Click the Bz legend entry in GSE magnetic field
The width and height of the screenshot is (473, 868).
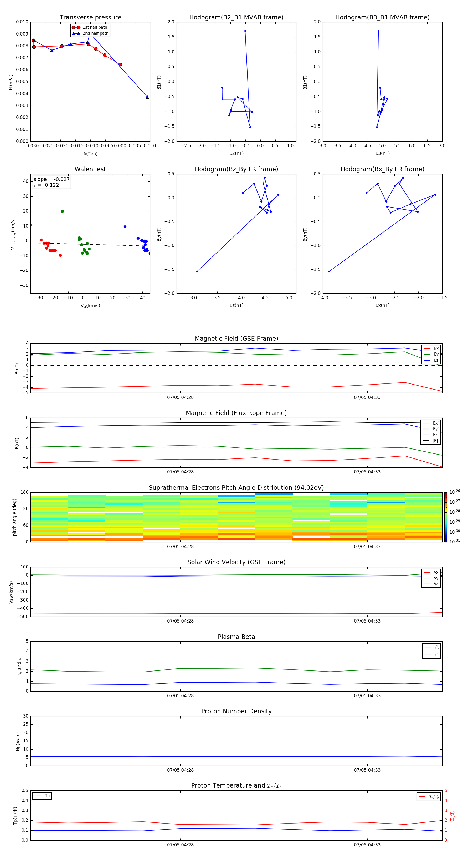coord(431,360)
